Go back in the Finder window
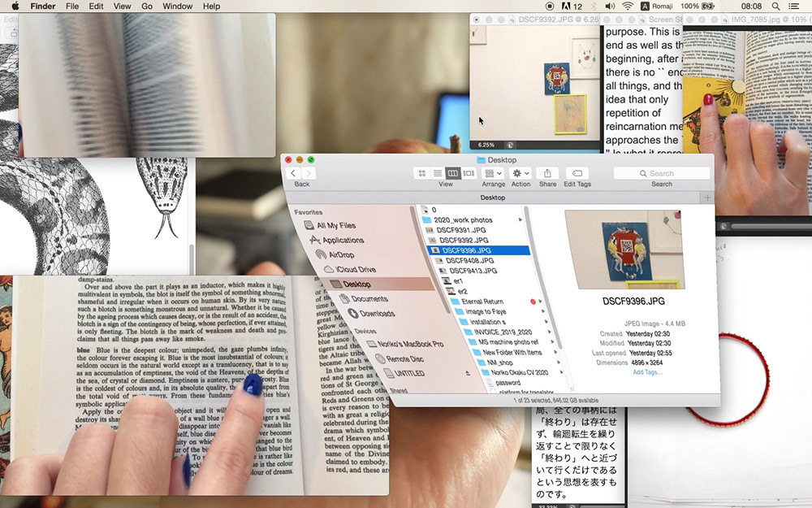Screen dimensions: 812x508 click(x=293, y=173)
